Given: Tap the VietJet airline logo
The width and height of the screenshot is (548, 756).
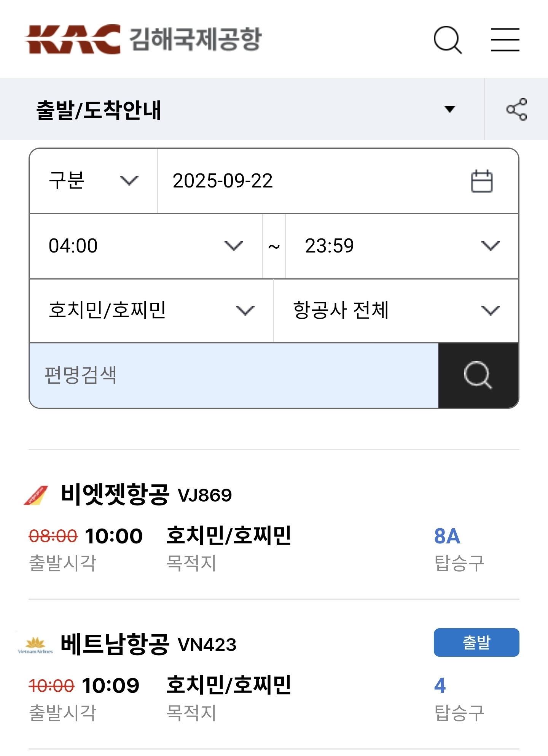Looking at the screenshot, I should pyautogui.click(x=36, y=495).
